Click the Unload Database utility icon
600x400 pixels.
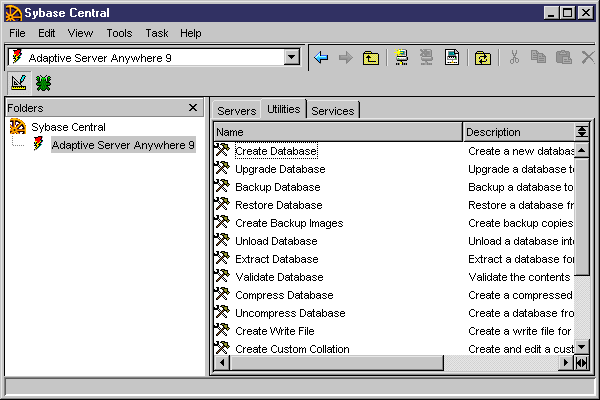222,240
